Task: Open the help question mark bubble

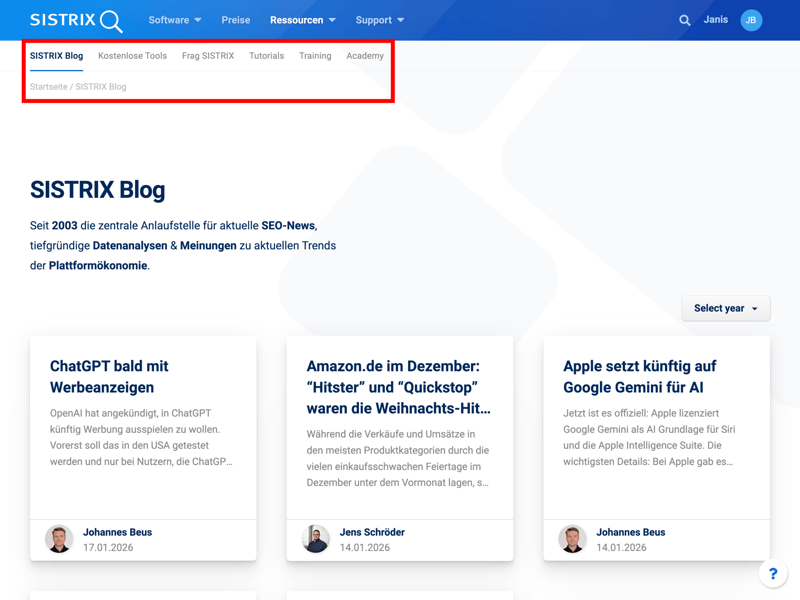Action: pyautogui.click(x=772, y=573)
